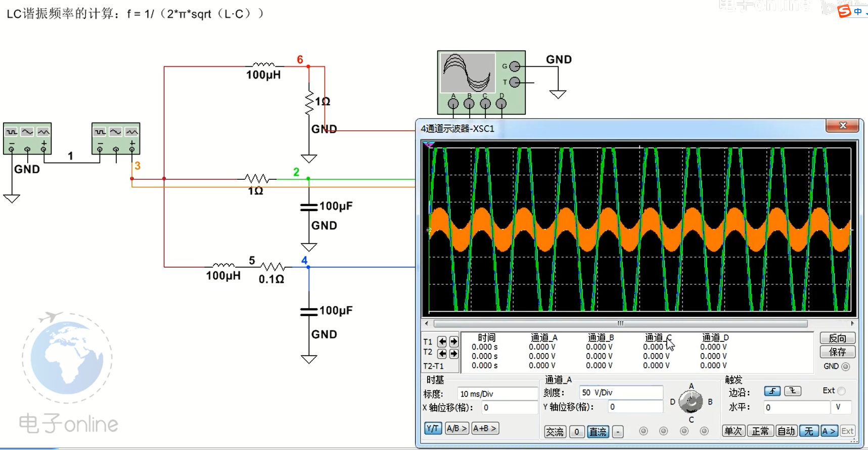
Task: Select sine wave icon on leftmost function generator
Action: [27, 132]
